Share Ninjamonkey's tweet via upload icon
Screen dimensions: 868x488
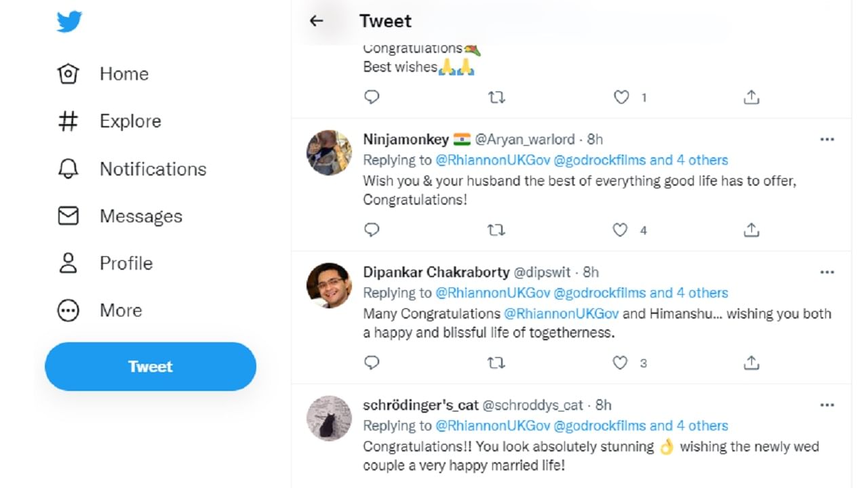click(751, 230)
